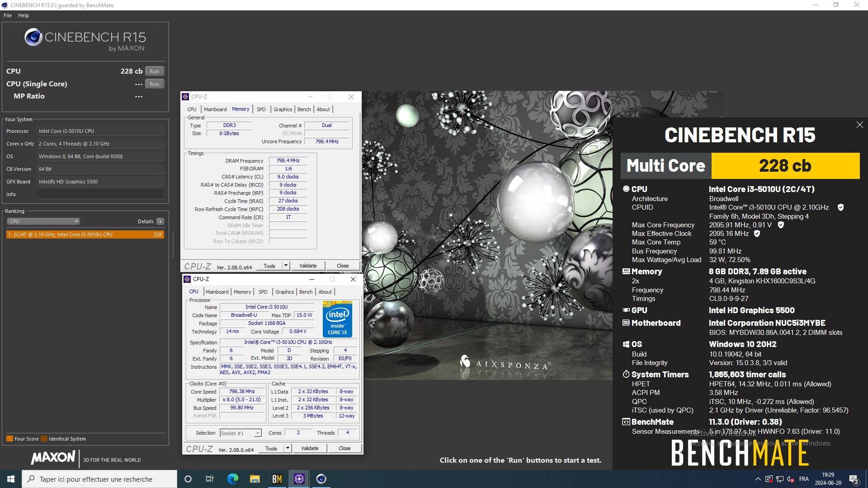The image size is (868, 488).
Task: Open Cortana from the taskbar
Action: pyautogui.click(x=188, y=479)
